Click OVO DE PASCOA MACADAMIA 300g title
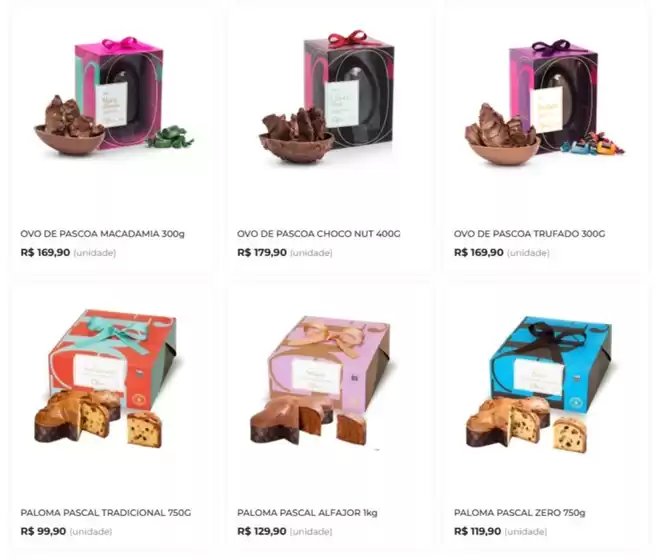The width and height of the screenshot is (666, 560). [102, 234]
